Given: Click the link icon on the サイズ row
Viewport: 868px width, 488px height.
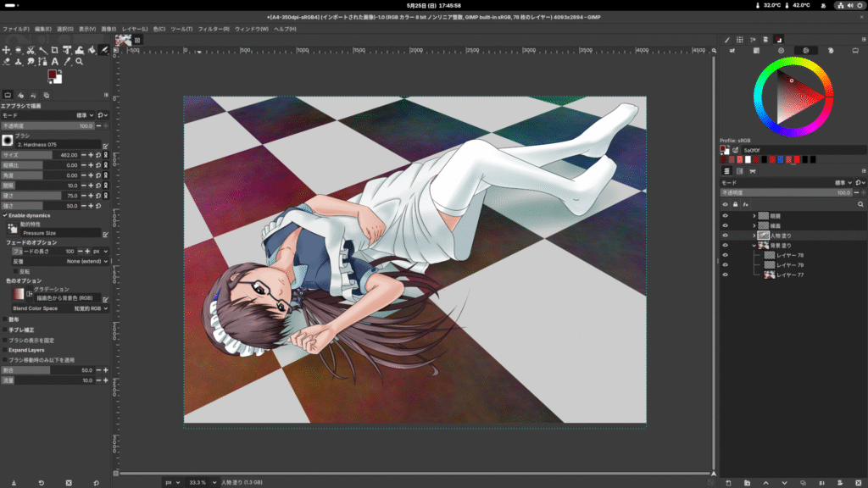Looking at the screenshot, I should [106, 156].
